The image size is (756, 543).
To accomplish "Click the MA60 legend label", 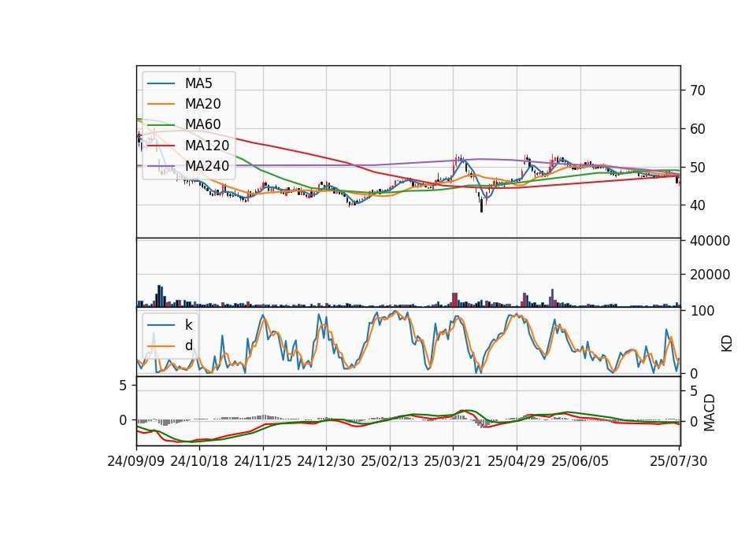I will [202, 124].
